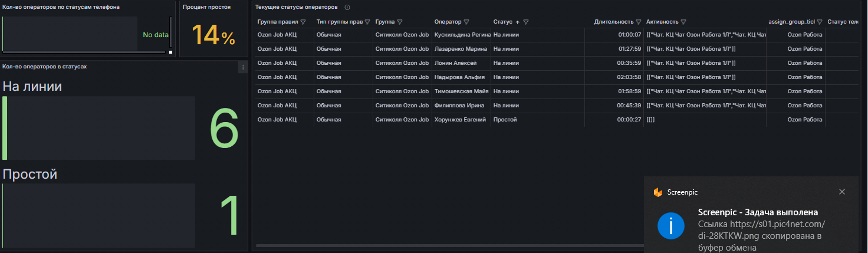Show info tooltip for Текущие статусы операторов
Screen dimensions: 868x253
point(347,8)
